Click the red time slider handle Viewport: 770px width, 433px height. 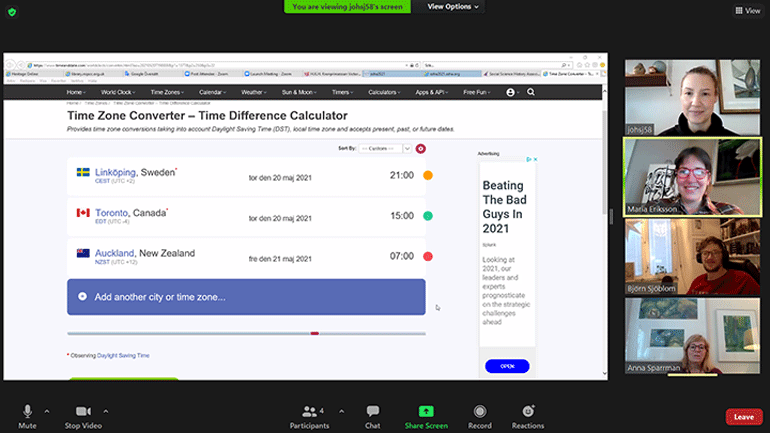coord(315,333)
